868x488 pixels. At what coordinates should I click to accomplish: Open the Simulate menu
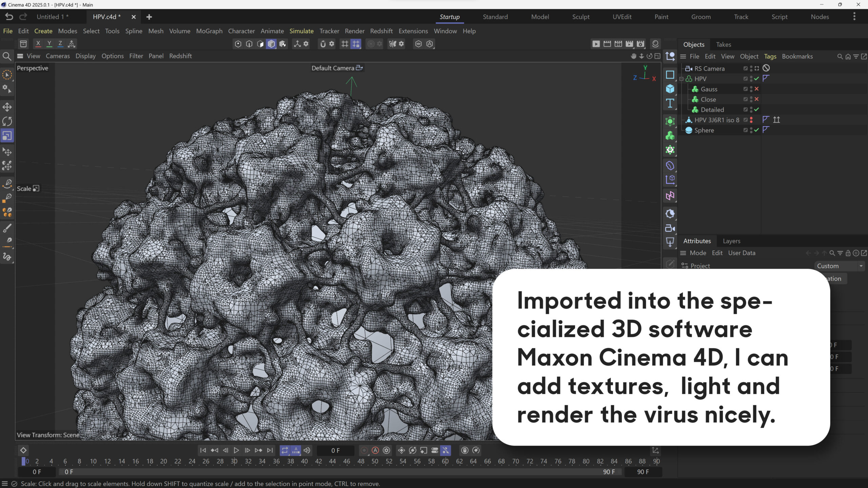point(301,31)
